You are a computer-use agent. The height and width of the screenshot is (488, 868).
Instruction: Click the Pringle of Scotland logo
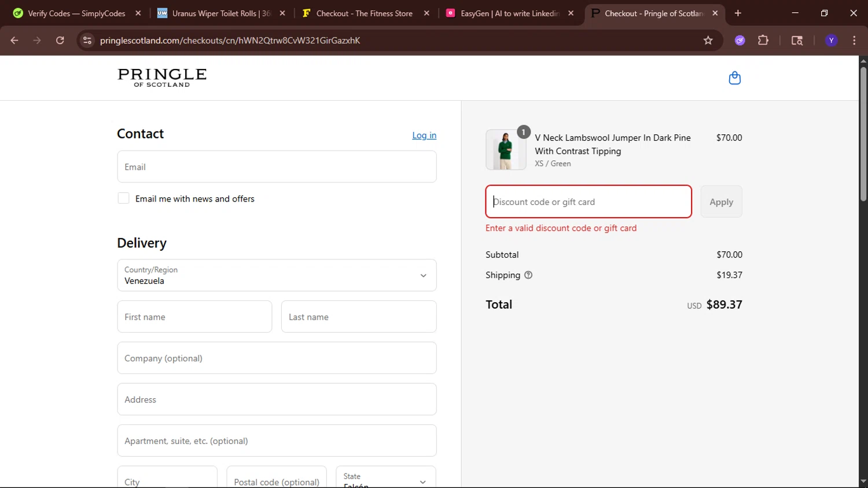point(162,78)
